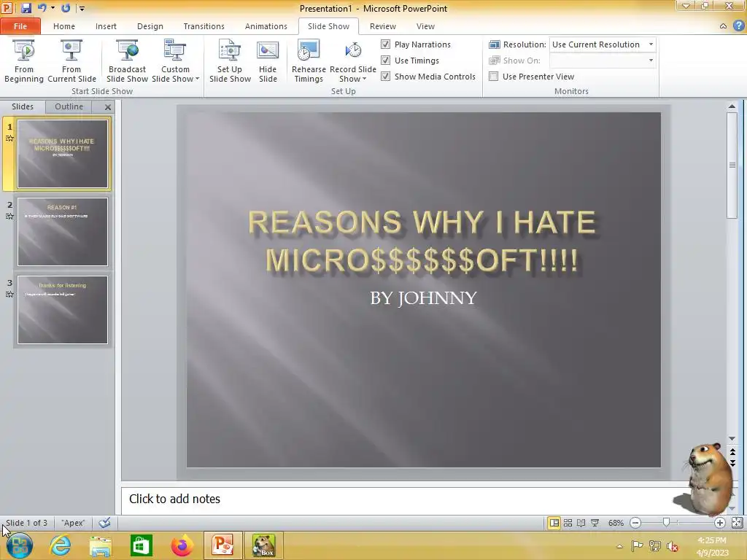Switch to the Design tab
Image resolution: width=747 pixels, height=560 pixels.
(150, 26)
